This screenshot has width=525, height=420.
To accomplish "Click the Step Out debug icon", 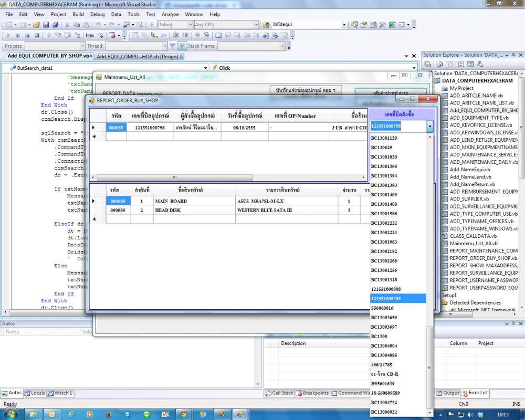I will pos(77,35).
